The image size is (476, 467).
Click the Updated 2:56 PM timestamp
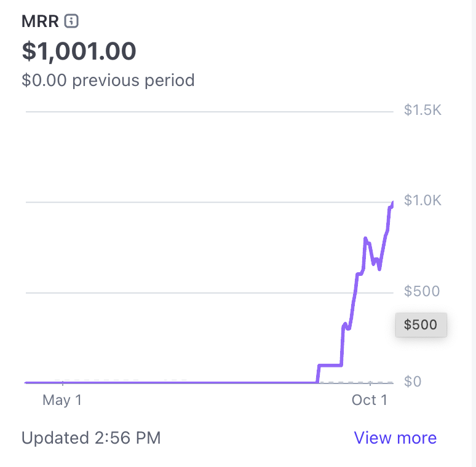click(x=91, y=438)
